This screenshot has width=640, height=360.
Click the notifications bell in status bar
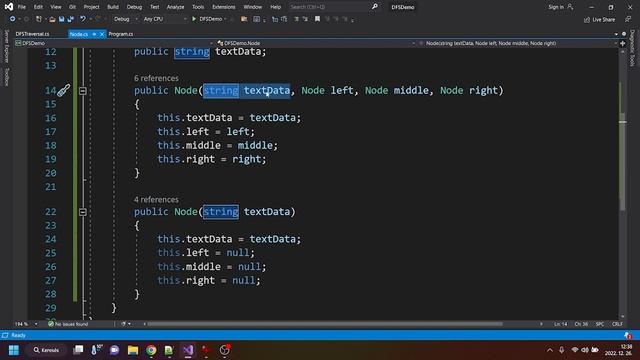pos(628,336)
